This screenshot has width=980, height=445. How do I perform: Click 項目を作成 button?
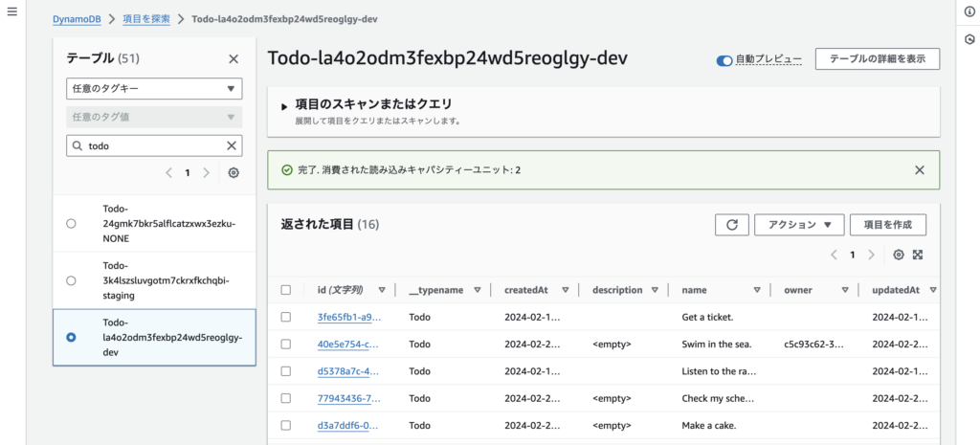pos(888,225)
